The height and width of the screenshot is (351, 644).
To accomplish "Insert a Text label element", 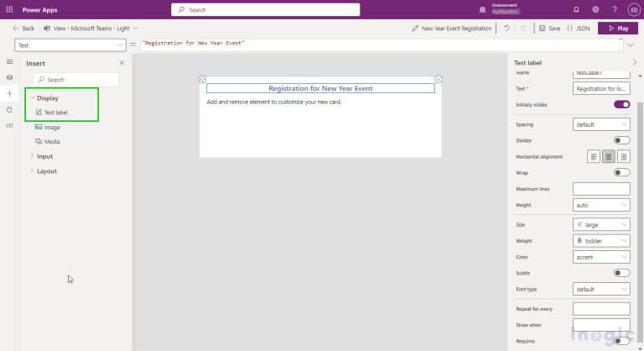I will 55,112.
